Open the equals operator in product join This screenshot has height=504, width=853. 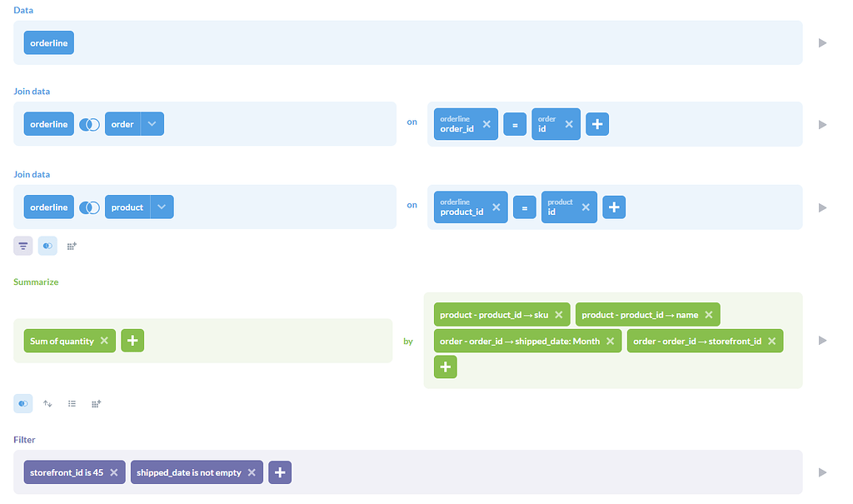[524, 207]
